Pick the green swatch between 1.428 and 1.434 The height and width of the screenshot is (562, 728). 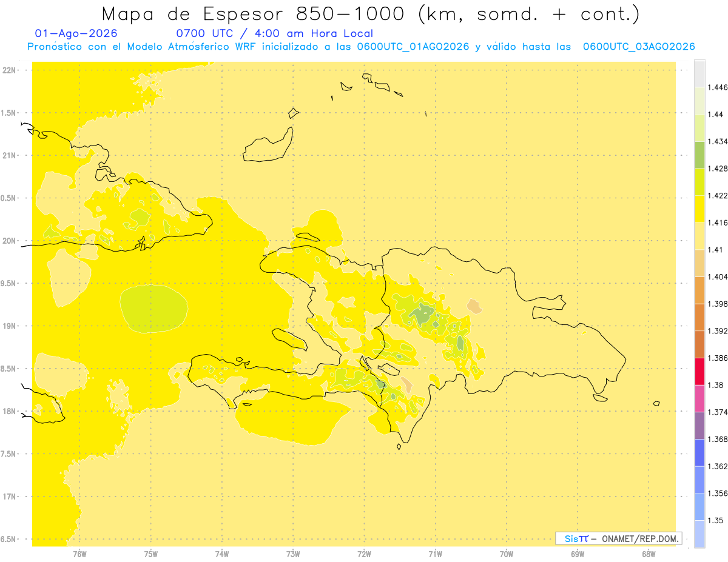(699, 155)
